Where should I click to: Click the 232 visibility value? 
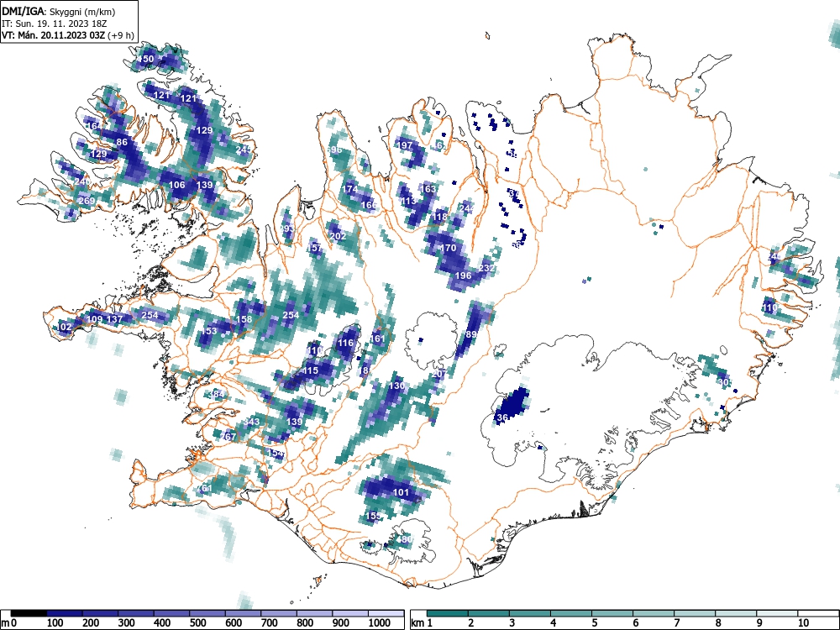487,268
